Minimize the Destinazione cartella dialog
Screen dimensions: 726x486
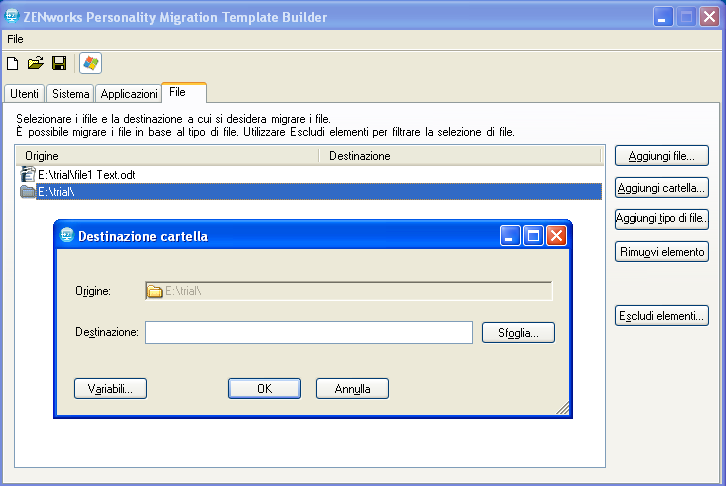pos(510,236)
